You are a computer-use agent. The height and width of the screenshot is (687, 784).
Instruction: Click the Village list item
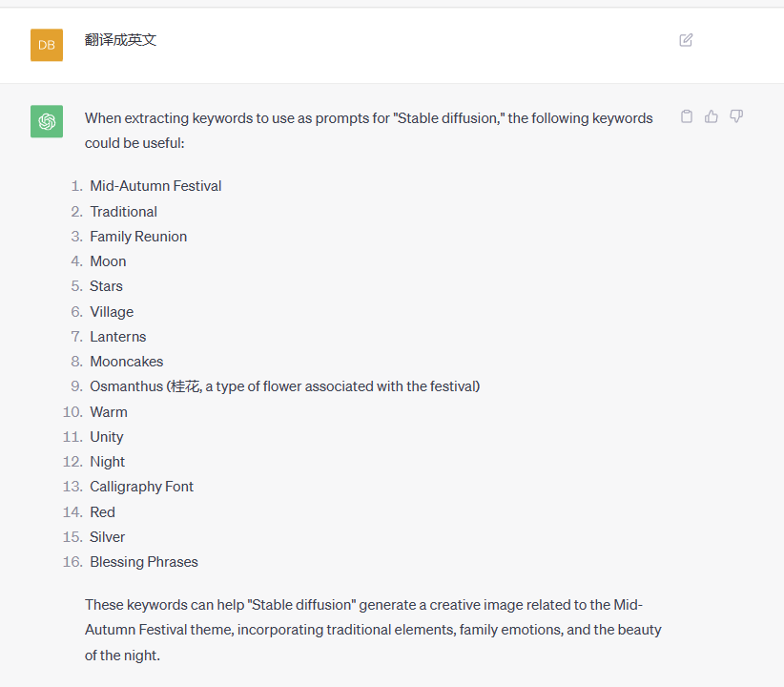pyautogui.click(x=112, y=312)
